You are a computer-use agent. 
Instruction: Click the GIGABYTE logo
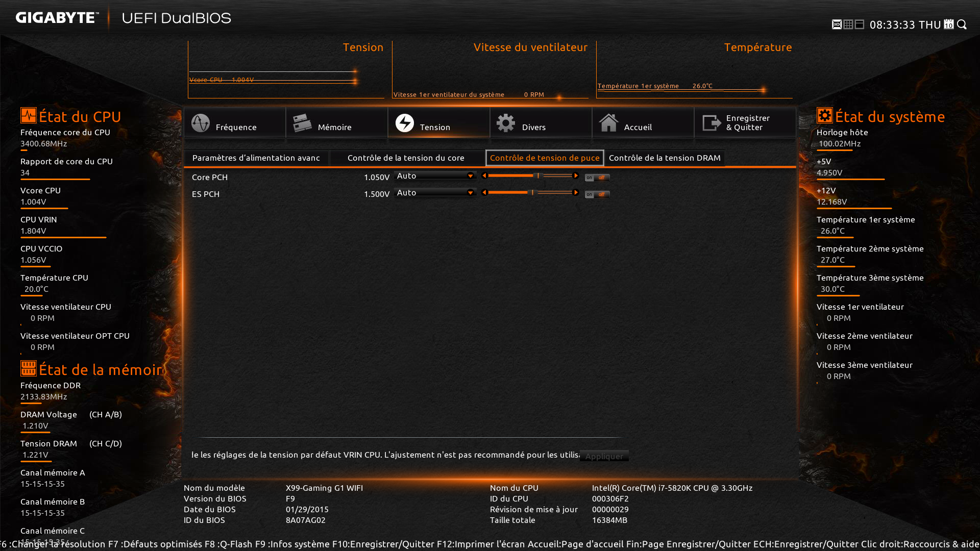pyautogui.click(x=57, y=18)
